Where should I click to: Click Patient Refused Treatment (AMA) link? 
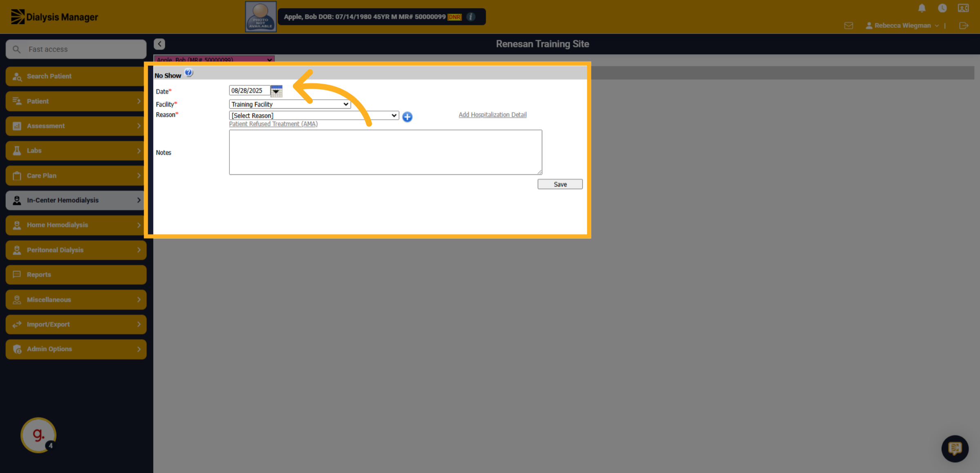(273, 124)
